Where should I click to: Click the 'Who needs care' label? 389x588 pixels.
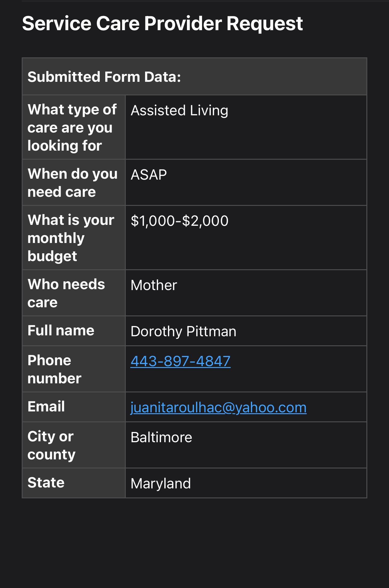74,293
